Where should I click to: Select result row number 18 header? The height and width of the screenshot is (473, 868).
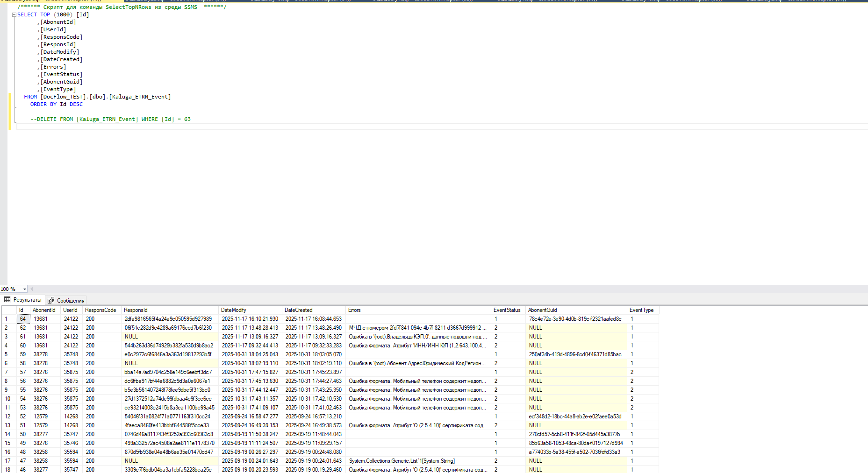(9, 470)
